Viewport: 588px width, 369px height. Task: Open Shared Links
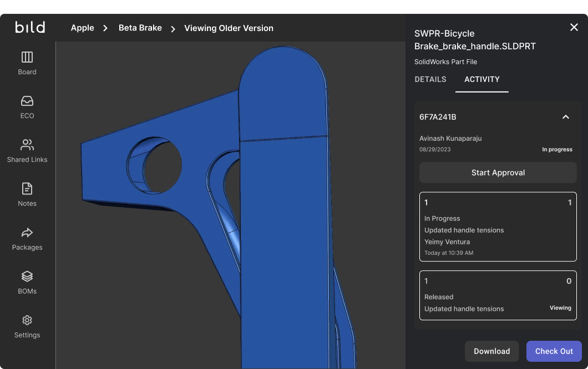(27, 150)
